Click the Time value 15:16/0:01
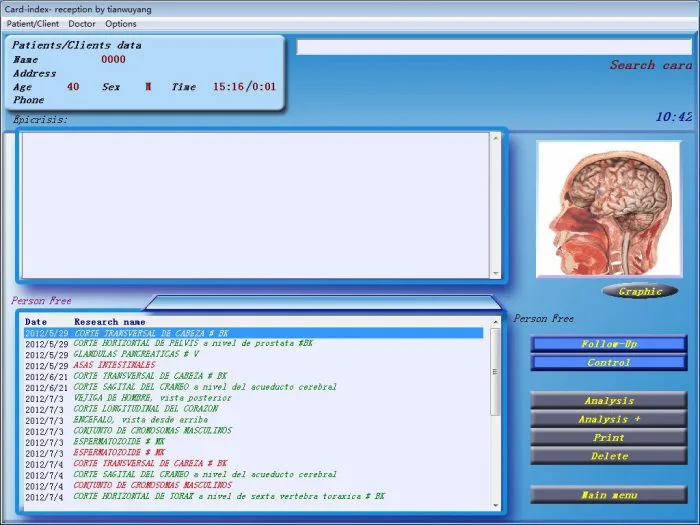The image size is (700, 525). [x=244, y=87]
